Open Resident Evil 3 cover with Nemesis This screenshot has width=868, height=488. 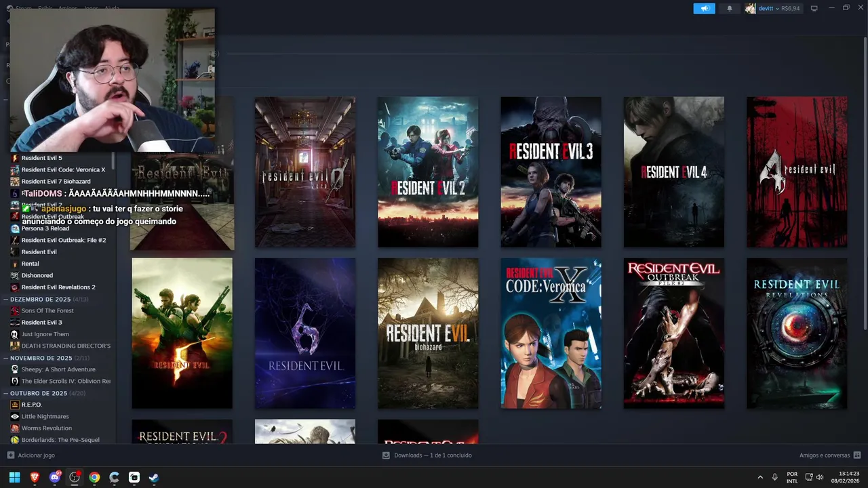[551, 172]
